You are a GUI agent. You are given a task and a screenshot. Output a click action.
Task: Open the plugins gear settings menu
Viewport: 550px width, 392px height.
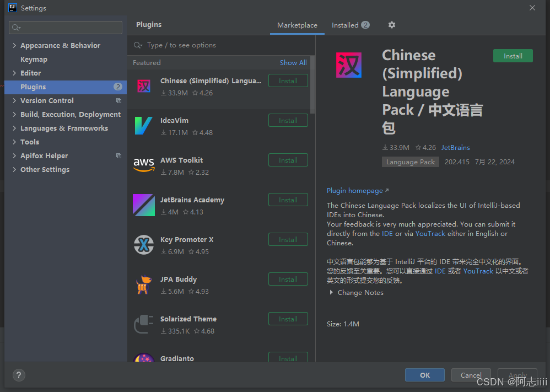pos(392,25)
